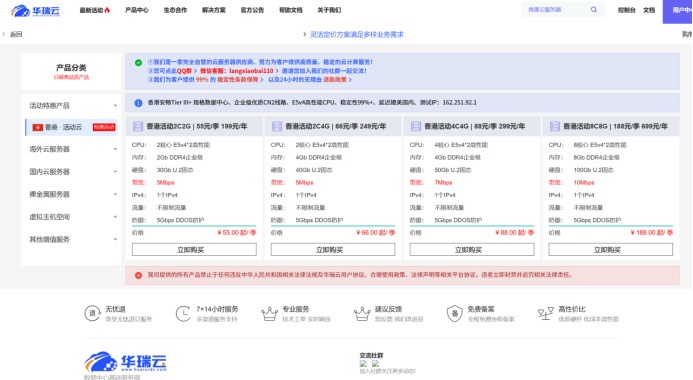Click the Hong Kong flag icon in sidebar
This screenshot has width=693, height=380.
point(38,127)
